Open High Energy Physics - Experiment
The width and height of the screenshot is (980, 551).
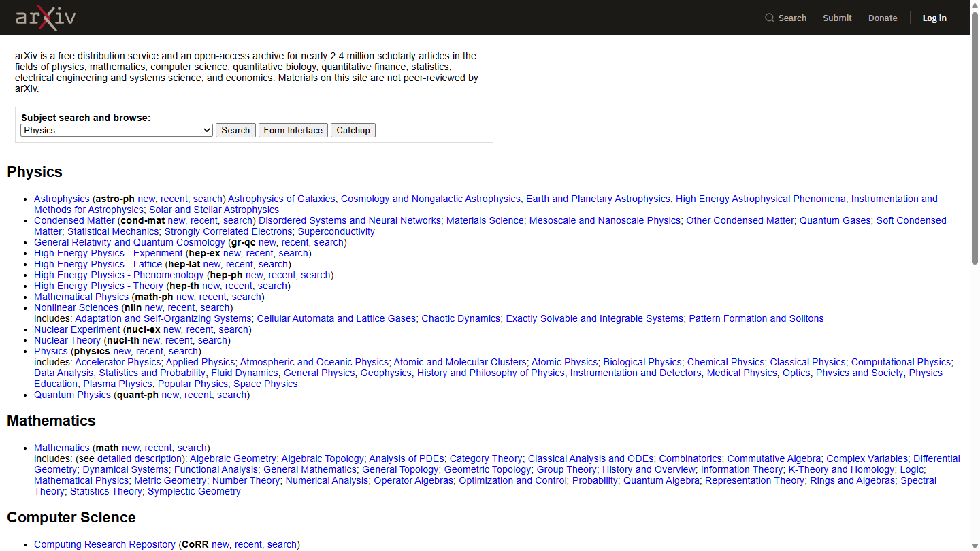(x=108, y=253)
